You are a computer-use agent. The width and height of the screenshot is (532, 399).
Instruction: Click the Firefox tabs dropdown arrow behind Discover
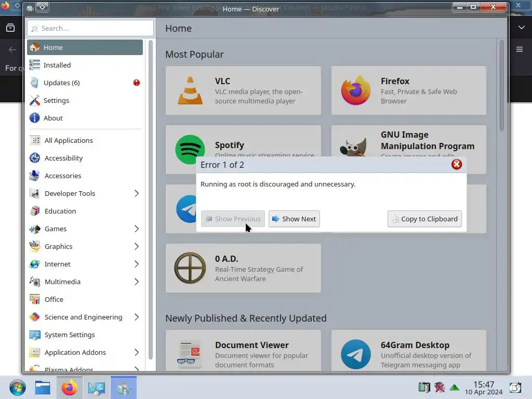click(522, 27)
